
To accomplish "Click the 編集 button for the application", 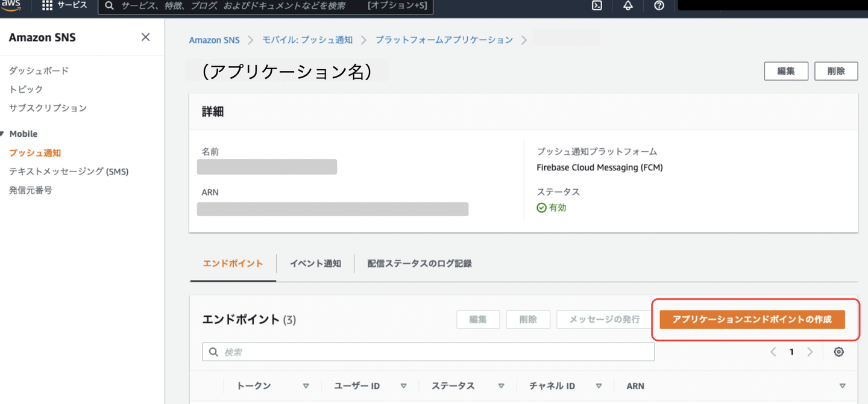I will click(785, 71).
